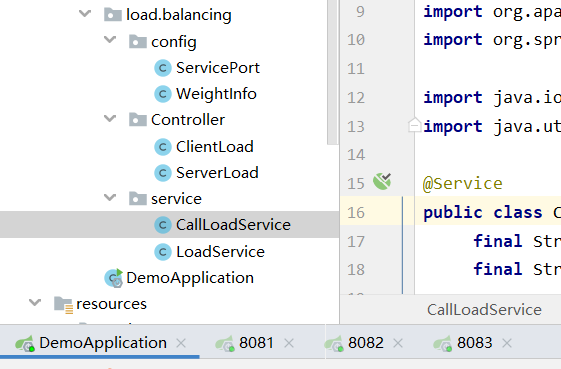The height and width of the screenshot is (369, 561).
Task: Click the ServicePort class icon
Action: pos(163,68)
